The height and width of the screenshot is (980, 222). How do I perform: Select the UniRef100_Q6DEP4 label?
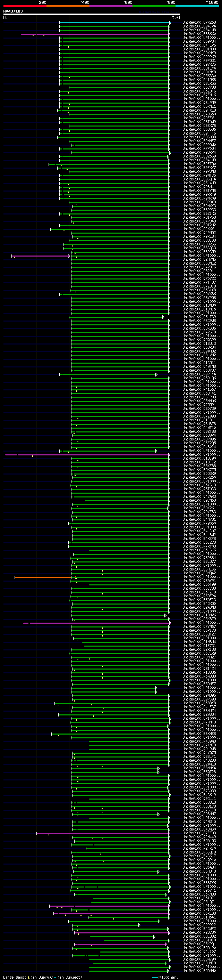[x=199, y=596]
